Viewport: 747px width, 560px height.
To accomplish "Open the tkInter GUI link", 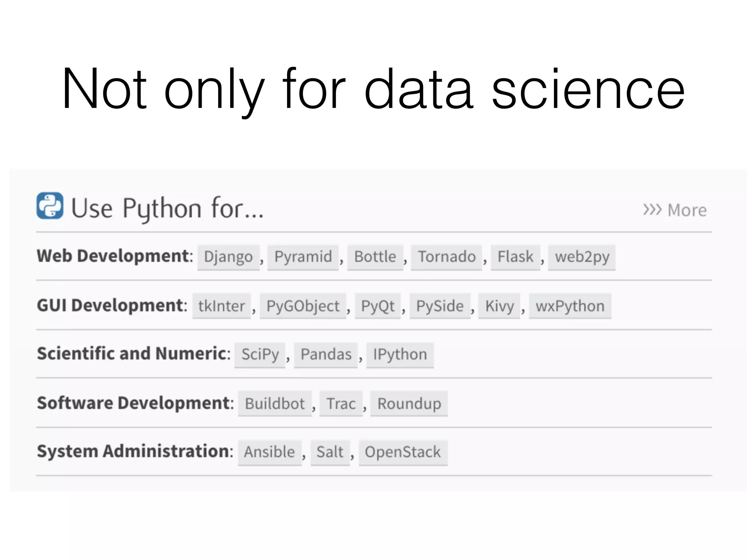I will (x=221, y=306).
